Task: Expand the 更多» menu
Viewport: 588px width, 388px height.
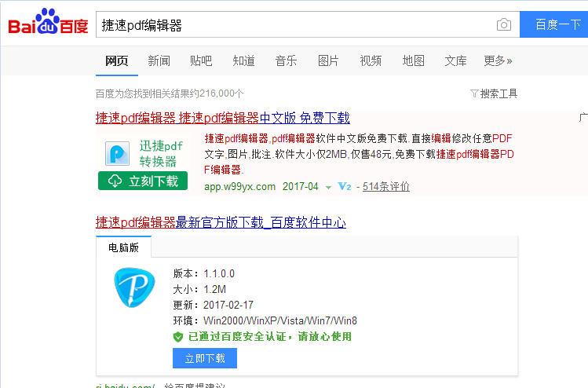Action: 498,60
